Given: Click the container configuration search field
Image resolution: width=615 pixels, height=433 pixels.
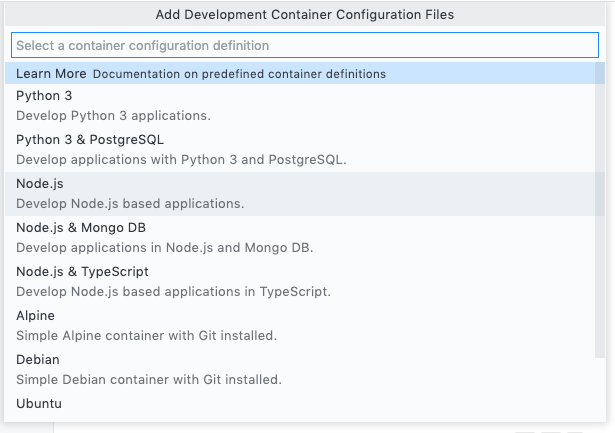Looking at the screenshot, I should (x=305, y=46).
